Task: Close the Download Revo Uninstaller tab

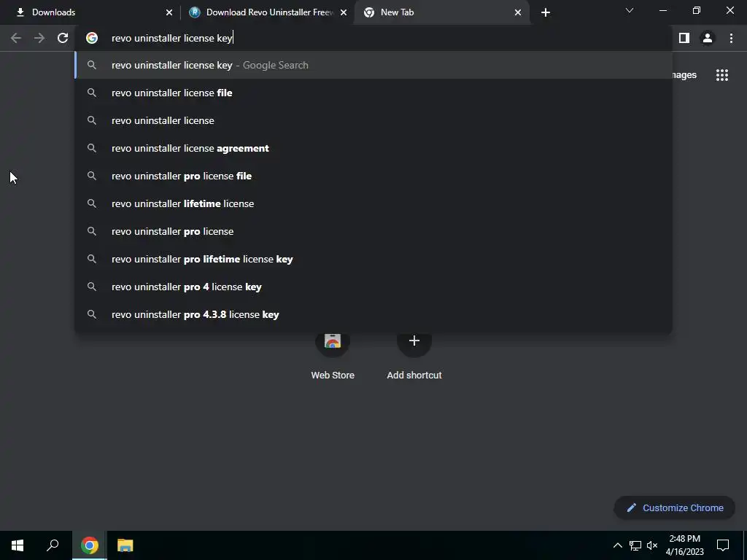Action: 344,12
